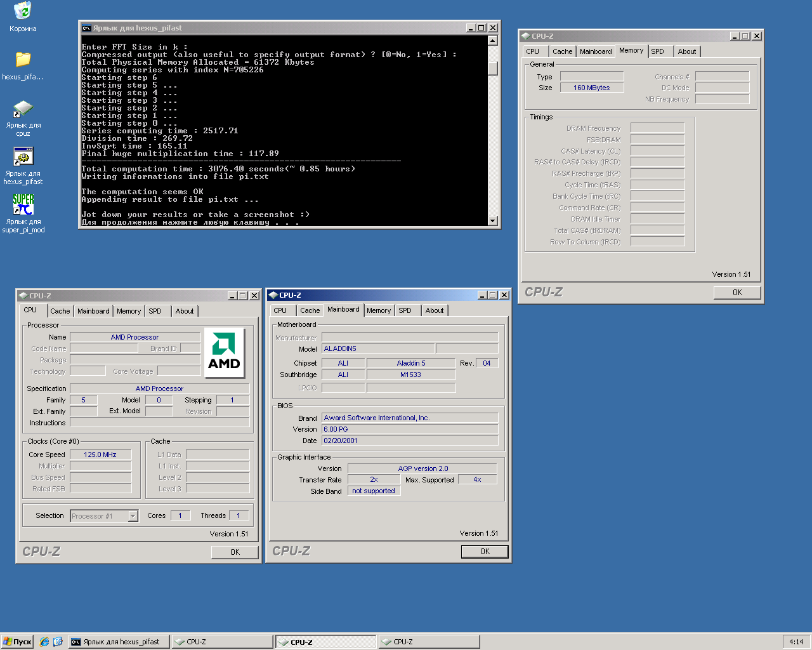This screenshot has width=812, height=650.
Task: Click the M1533 southbridge value
Action: click(x=411, y=375)
